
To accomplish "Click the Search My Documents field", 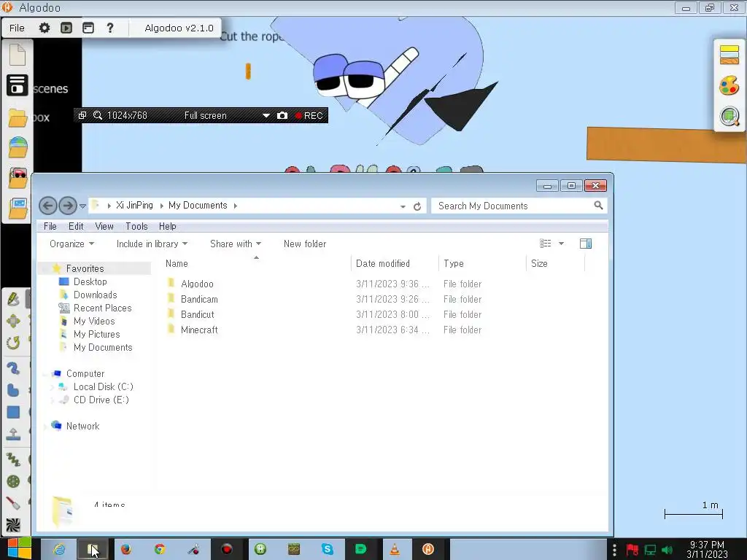I will pyautogui.click(x=519, y=206).
